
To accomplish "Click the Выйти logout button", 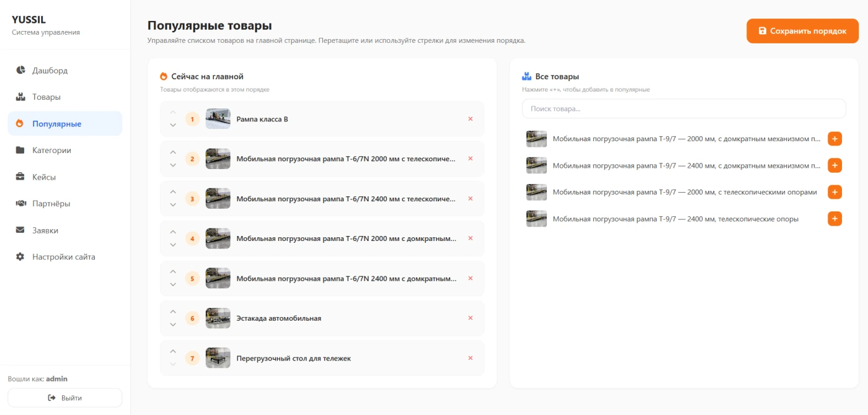I will click(65, 398).
